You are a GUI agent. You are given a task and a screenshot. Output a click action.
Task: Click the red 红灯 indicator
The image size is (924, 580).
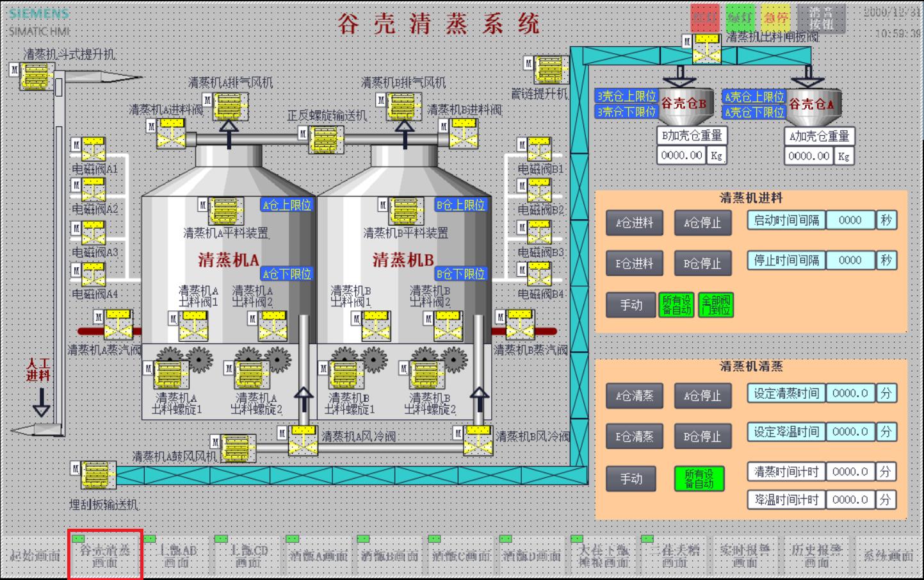coord(705,19)
